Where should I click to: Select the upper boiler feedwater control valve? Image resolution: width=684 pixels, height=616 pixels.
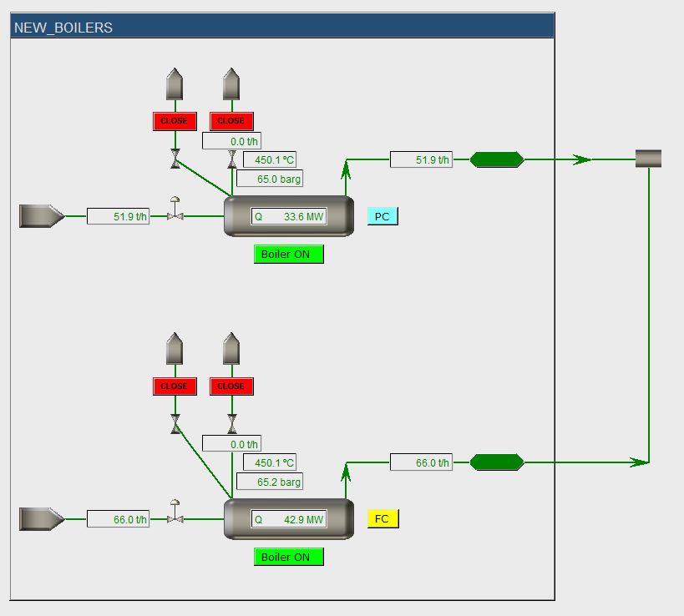pos(175,215)
